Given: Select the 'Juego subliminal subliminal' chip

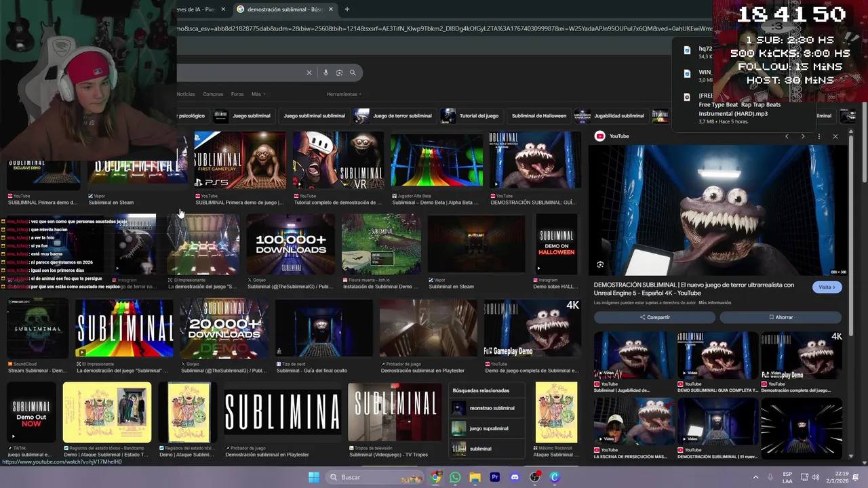Looking at the screenshot, I should [x=315, y=116].
